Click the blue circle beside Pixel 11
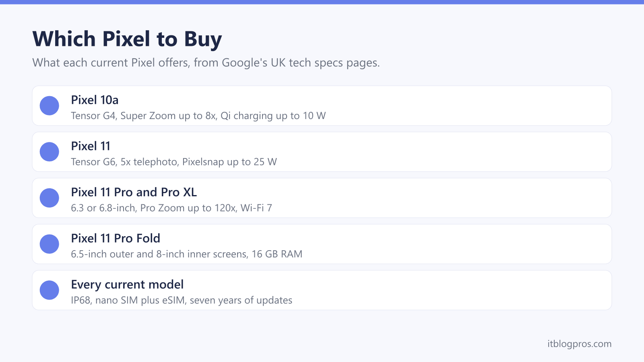This screenshot has height=362, width=644. click(x=50, y=152)
